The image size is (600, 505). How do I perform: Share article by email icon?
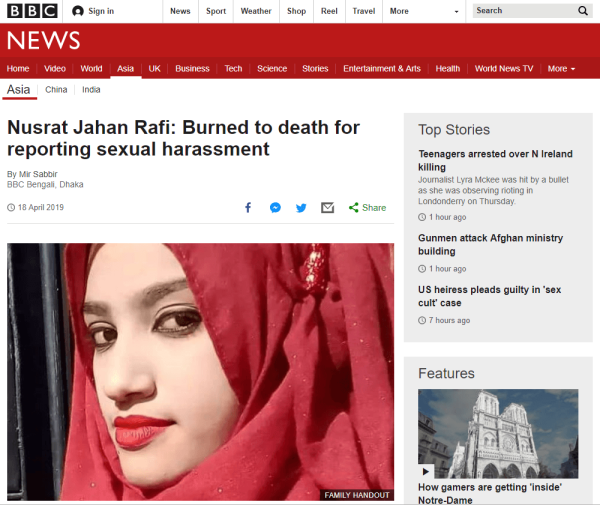tap(327, 208)
